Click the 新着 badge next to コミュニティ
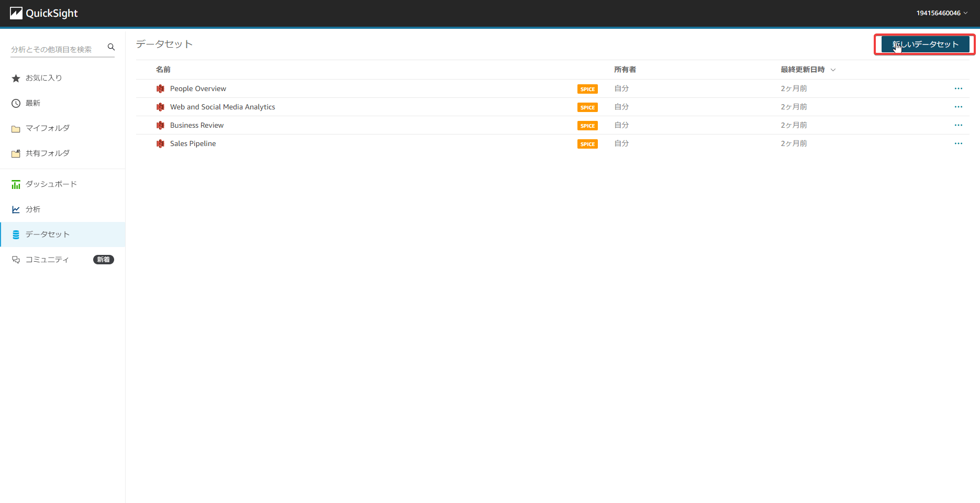The width and height of the screenshot is (980, 503). click(x=104, y=260)
